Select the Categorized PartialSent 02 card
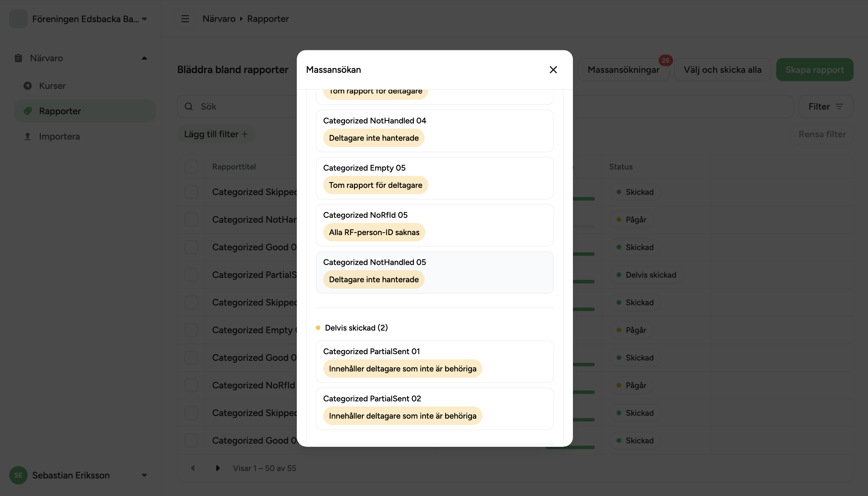 435,409
